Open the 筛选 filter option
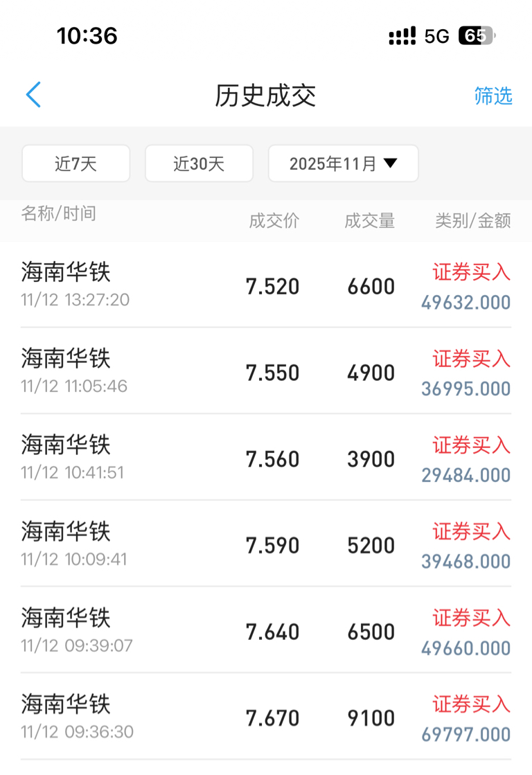The width and height of the screenshot is (532, 775). [x=493, y=96]
